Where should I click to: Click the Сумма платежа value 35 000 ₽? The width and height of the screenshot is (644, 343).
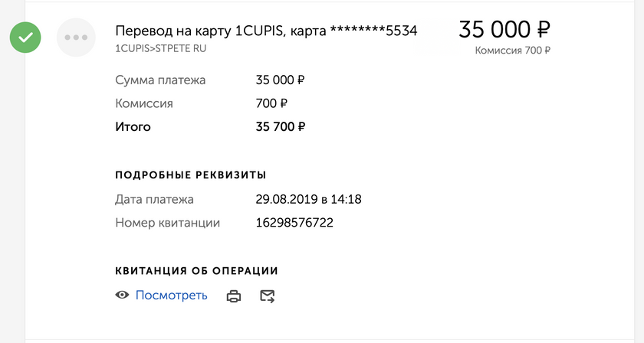(x=280, y=80)
